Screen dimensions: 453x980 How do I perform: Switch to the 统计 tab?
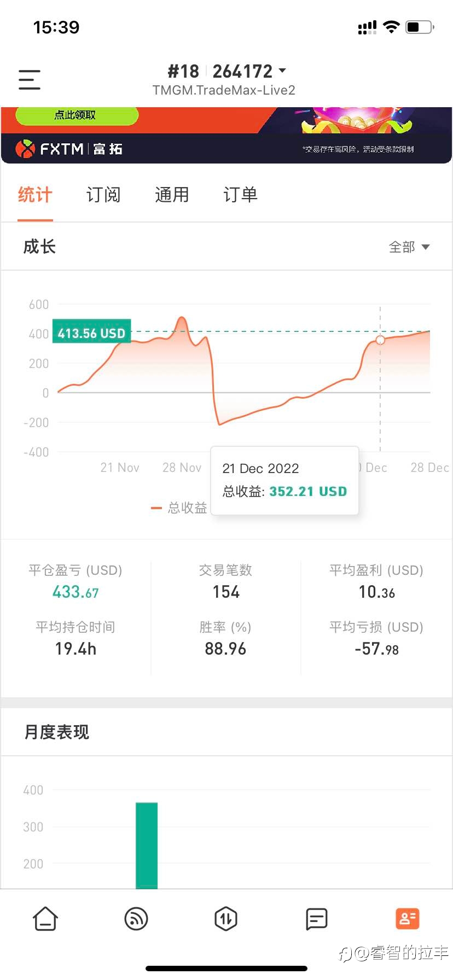point(35,195)
